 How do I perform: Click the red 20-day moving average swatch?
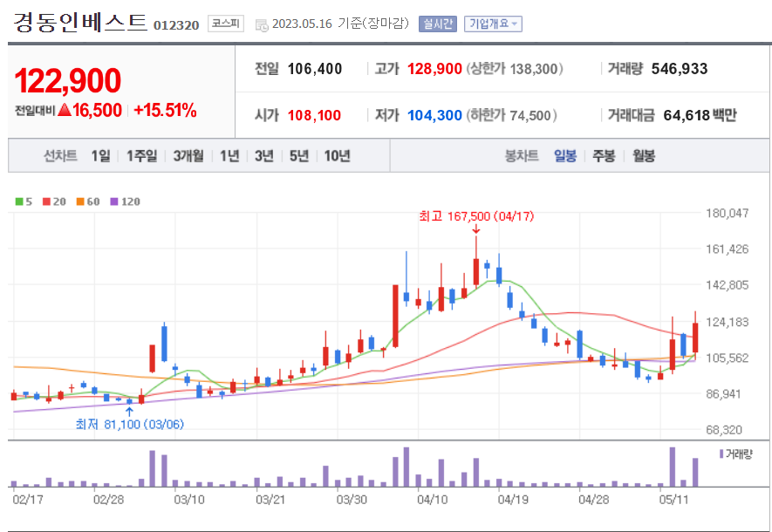tap(46, 201)
